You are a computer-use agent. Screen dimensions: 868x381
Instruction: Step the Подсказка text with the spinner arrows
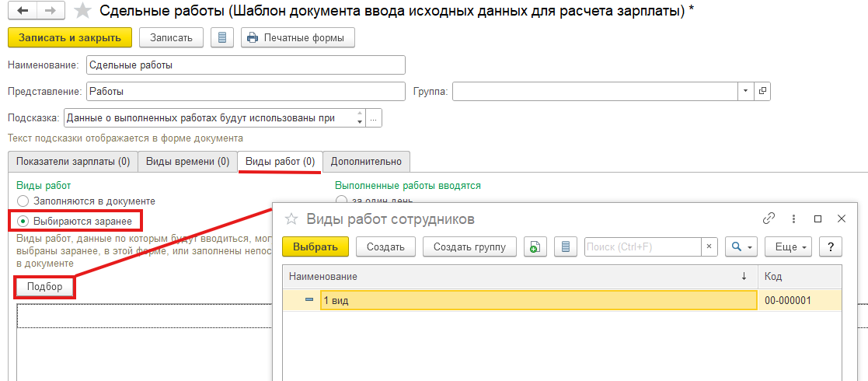pos(359,118)
